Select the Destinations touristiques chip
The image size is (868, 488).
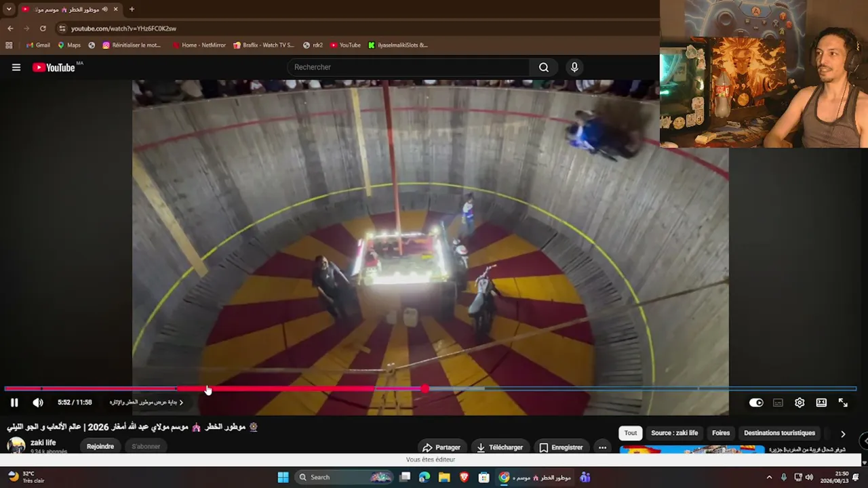click(x=780, y=433)
